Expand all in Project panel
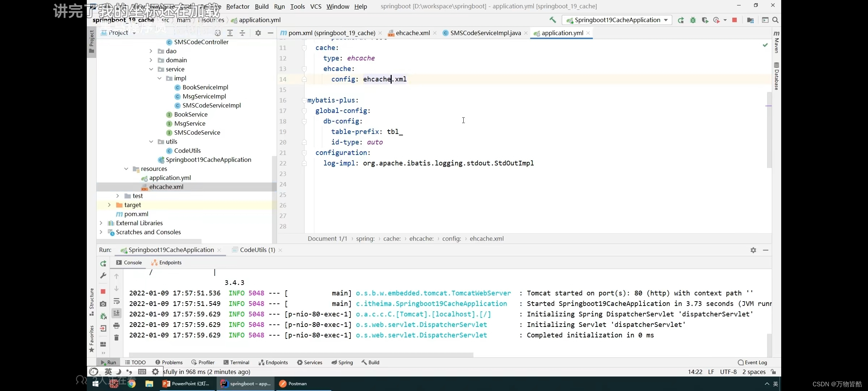 (230, 33)
